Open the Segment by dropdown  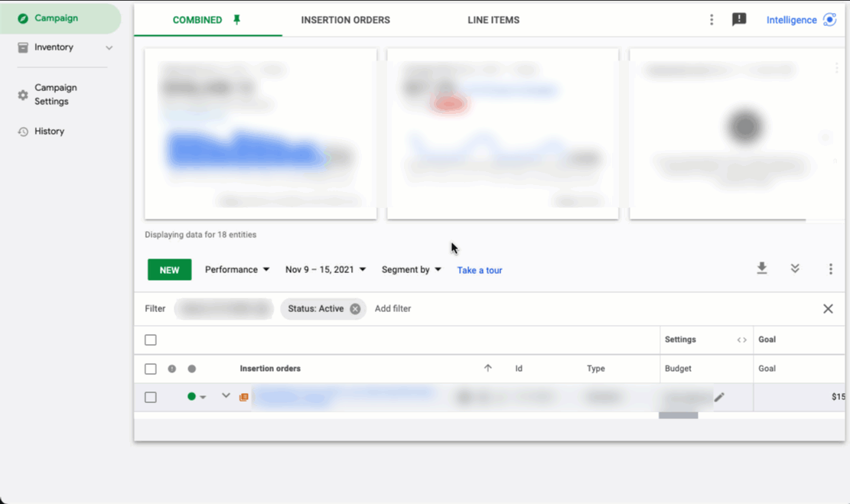(411, 269)
